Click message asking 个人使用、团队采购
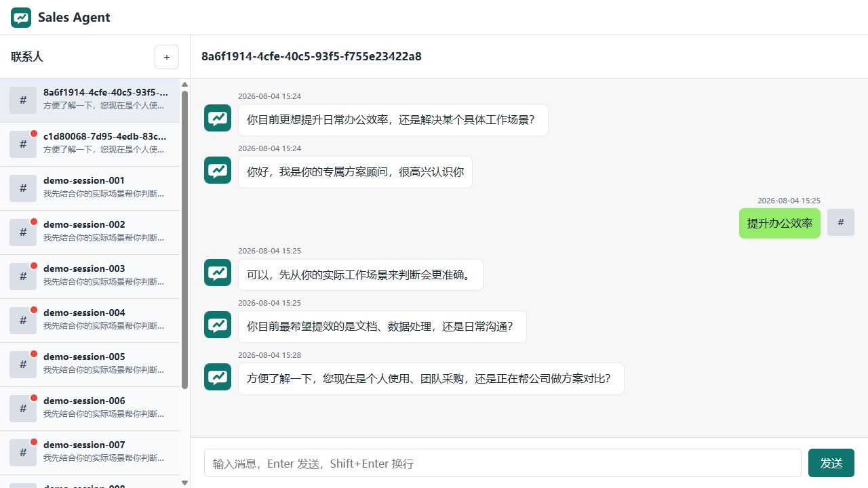Image resolution: width=868 pixels, height=488 pixels. point(431,379)
